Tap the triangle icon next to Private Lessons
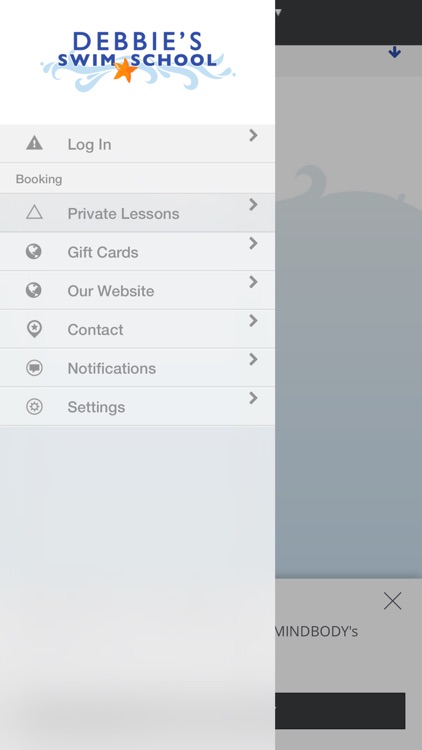Screen dimensions: 422x750 [x=34, y=212]
